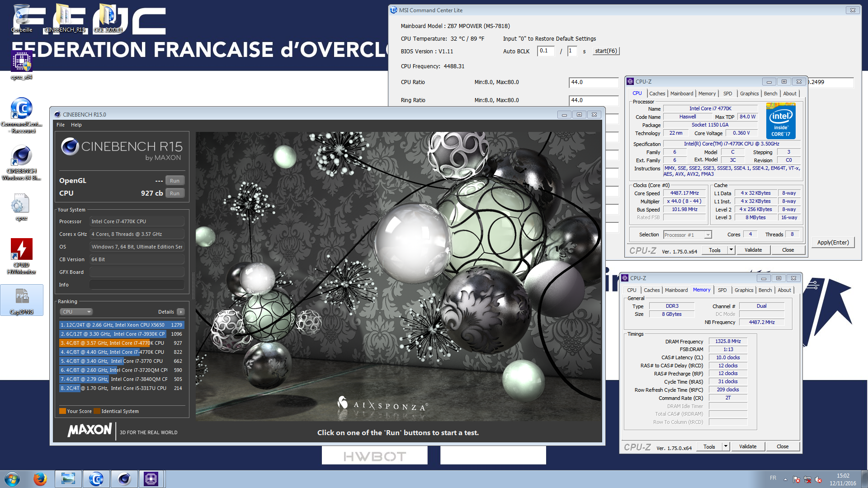Click Tools button in upper CPU-Z
The width and height of the screenshot is (868, 488).
tap(715, 250)
